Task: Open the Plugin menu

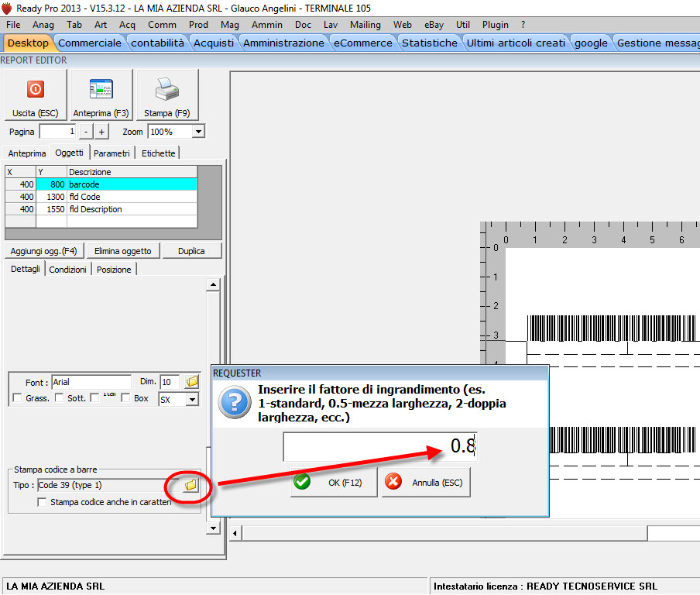Action: pyautogui.click(x=495, y=25)
